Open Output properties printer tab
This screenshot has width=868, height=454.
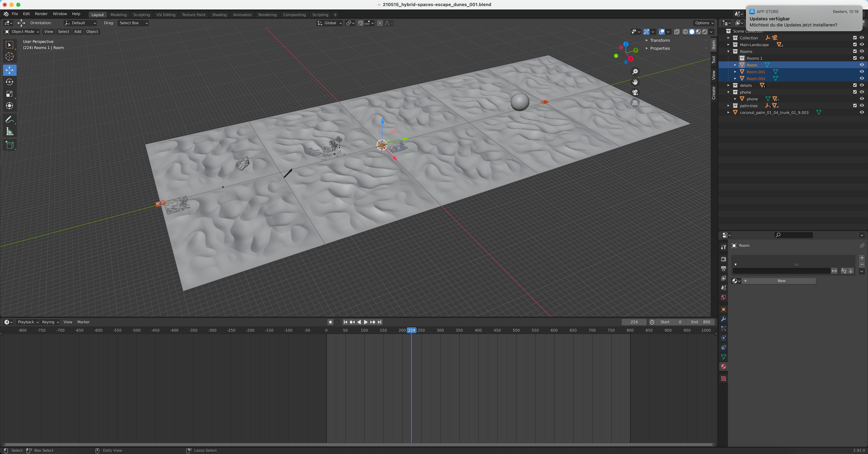(x=723, y=268)
